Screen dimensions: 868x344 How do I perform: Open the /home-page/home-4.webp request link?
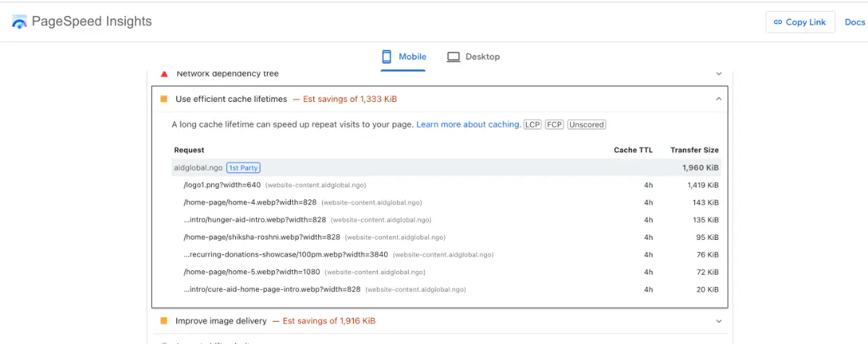(250, 202)
